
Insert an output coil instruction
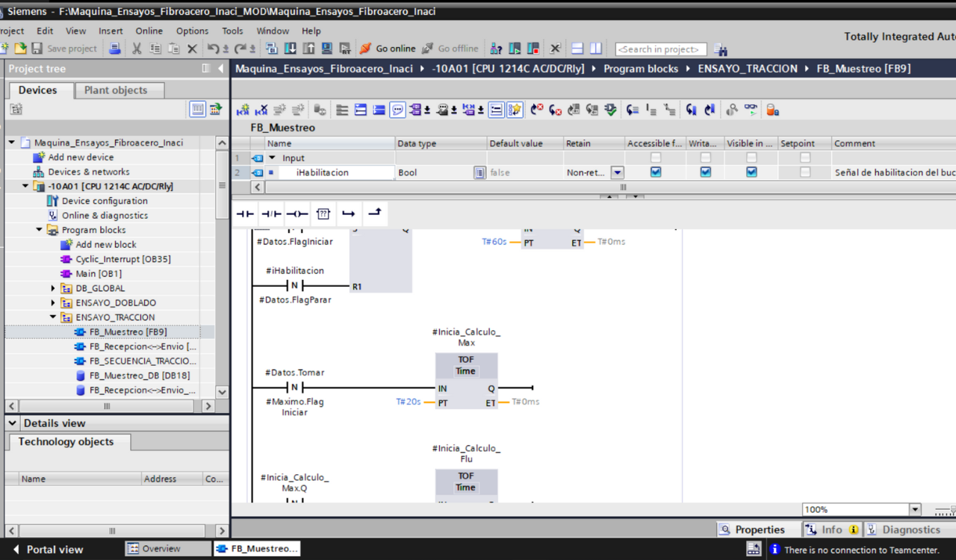click(297, 214)
